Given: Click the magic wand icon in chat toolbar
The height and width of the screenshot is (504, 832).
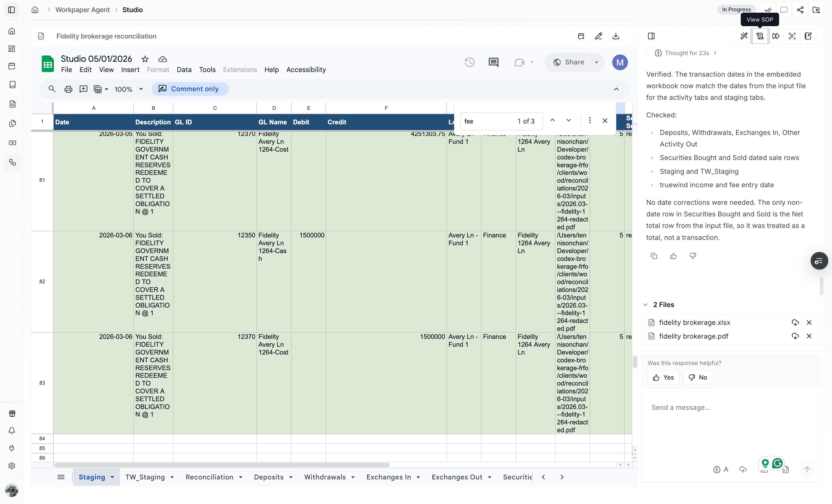Looking at the screenshot, I should 744,36.
